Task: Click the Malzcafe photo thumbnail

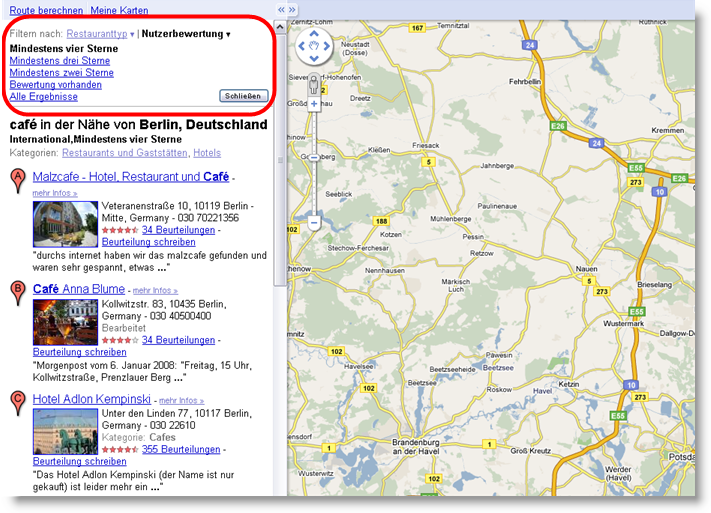Action: [x=65, y=224]
